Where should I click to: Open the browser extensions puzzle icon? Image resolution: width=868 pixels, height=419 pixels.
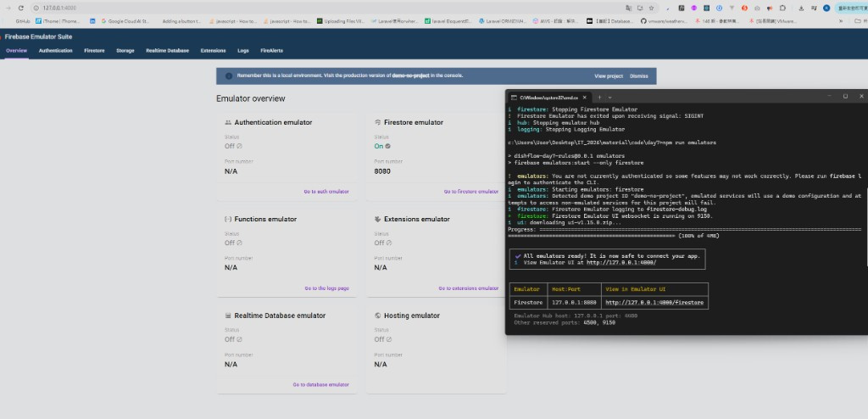782,8
